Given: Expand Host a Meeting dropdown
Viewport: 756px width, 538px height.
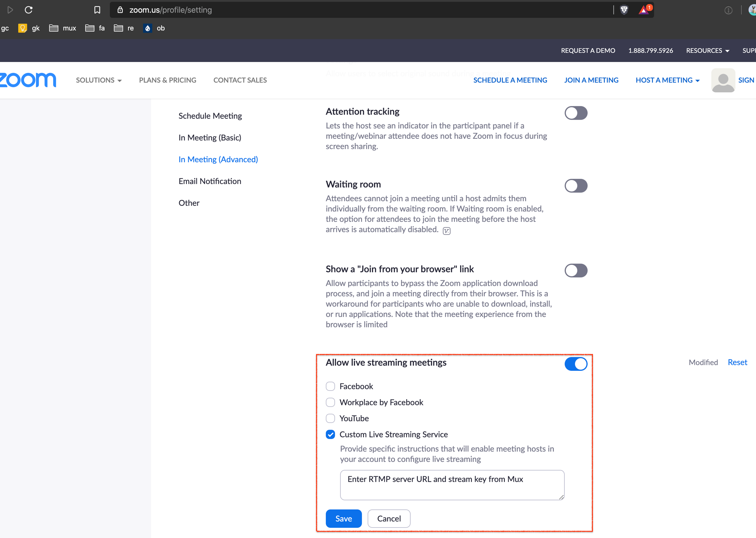Looking at the screenshot, I should [667, 80].
